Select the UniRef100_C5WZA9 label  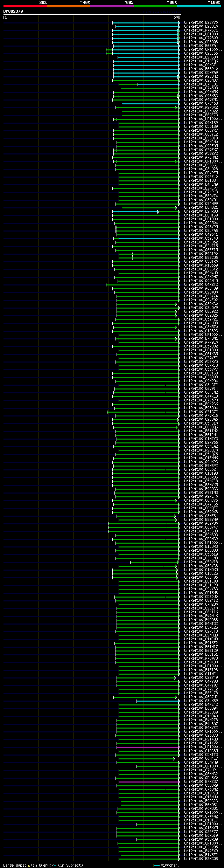[201, 73]
